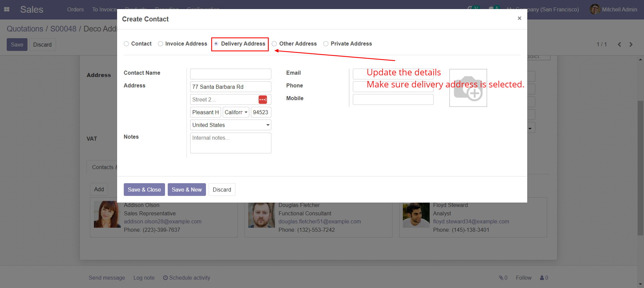
Task: Click the contact photo upload placeholder
Action: click(468, 88)
